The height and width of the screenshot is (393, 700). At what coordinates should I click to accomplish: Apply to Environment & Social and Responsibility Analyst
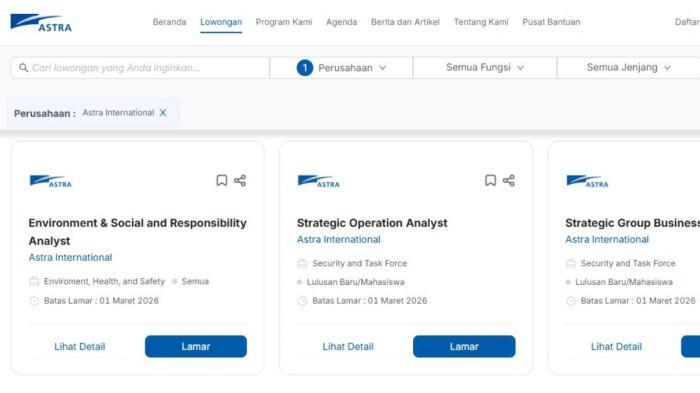click(196, 347)
